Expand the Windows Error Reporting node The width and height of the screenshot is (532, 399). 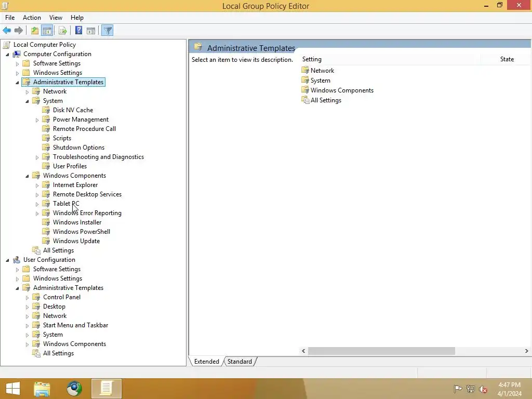pyautogui.click(x=37, y=214)
